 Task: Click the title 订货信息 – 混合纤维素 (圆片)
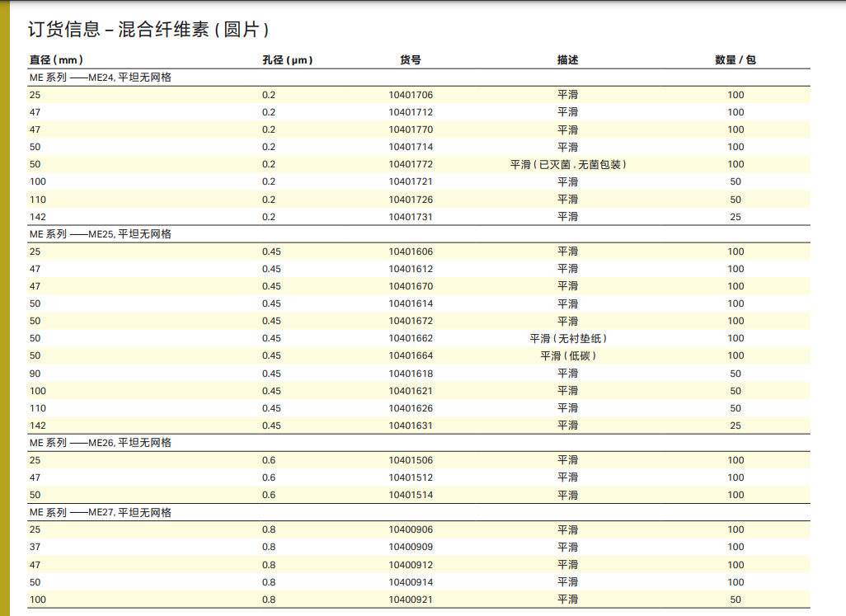[149, 30]
